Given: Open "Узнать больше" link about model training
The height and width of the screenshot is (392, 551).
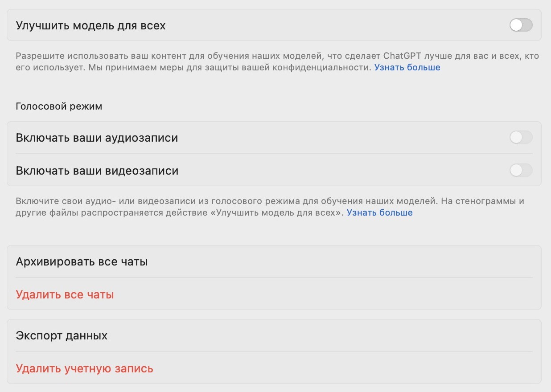Looking at the screenshot, I should coord(407,68).
